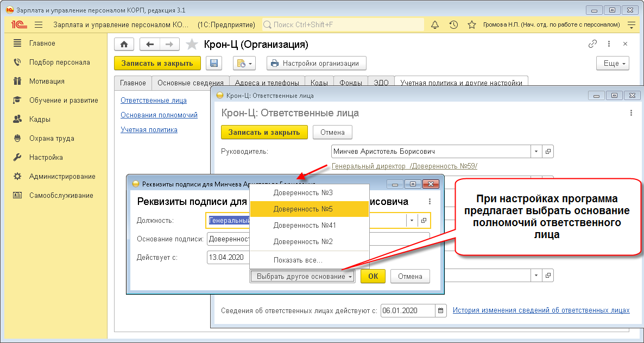Screen dimensions: 644x343
Task: Select Доверенность №41 from list
Action: (310, 226)
